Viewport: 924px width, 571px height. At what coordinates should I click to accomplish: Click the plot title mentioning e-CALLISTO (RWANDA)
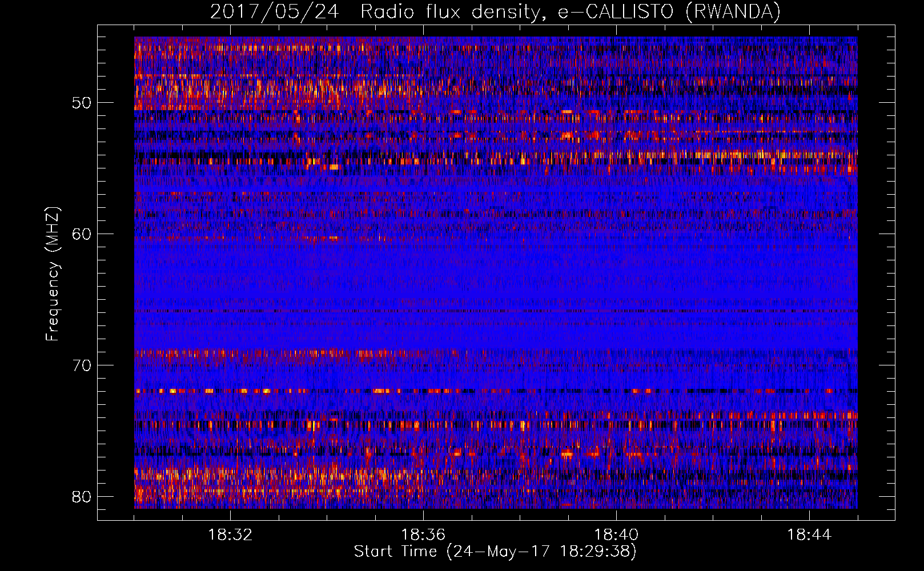coord(495,12)
